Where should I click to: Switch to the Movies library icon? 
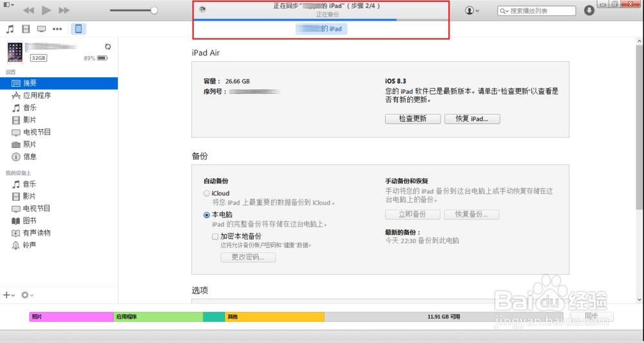pos(26,29)
